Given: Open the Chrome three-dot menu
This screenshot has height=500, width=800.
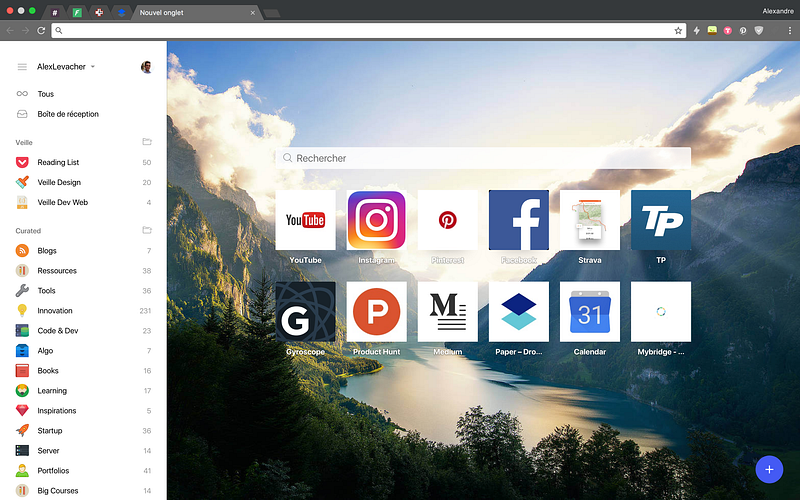Looking at the screenshot, I should click(790, 31).
